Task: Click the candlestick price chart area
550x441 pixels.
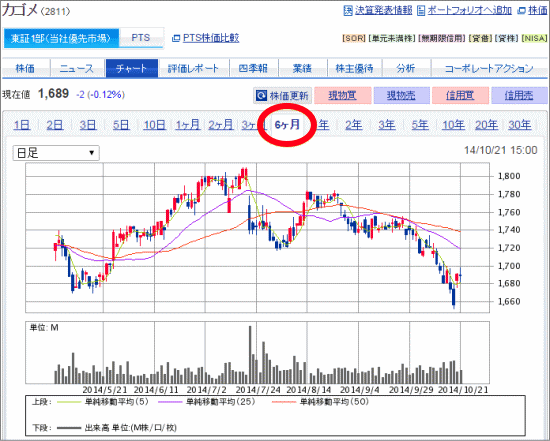Action: (x=257, y=238)
